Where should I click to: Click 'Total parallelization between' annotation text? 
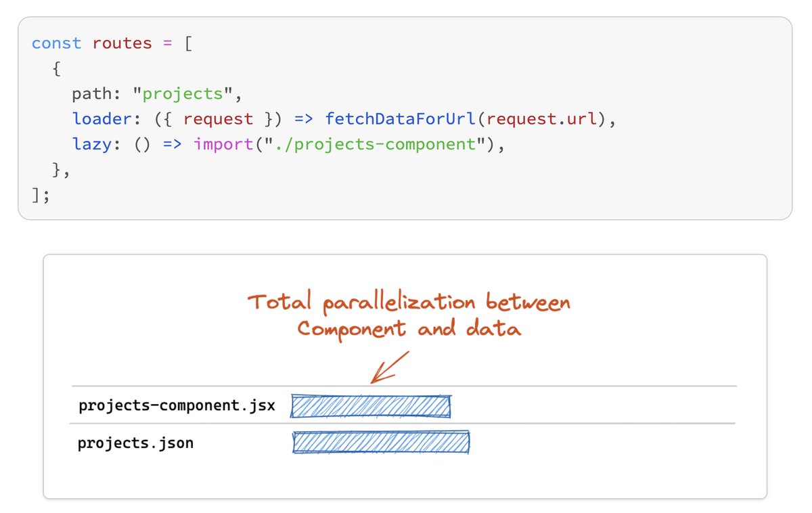tap(409, 303)
